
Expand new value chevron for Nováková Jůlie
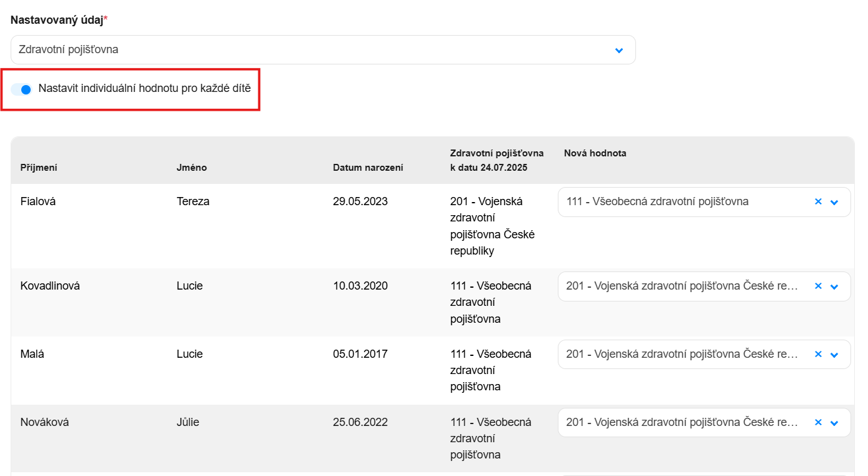click(834, 423)
